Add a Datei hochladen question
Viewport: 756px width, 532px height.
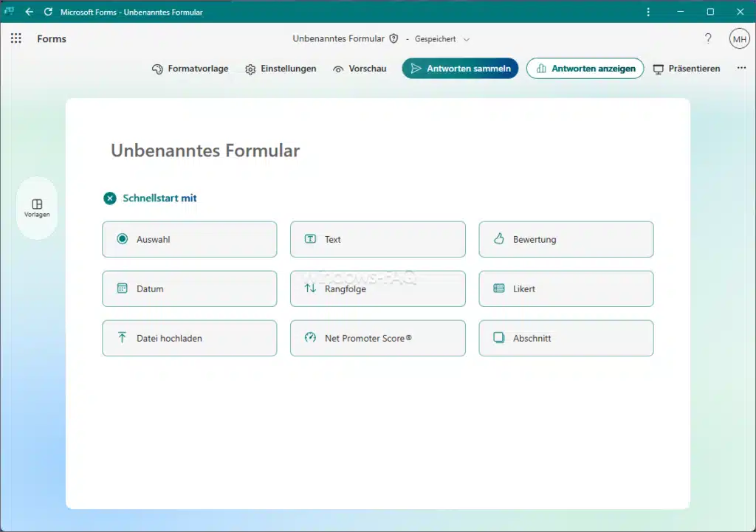[x=190, y=338]
